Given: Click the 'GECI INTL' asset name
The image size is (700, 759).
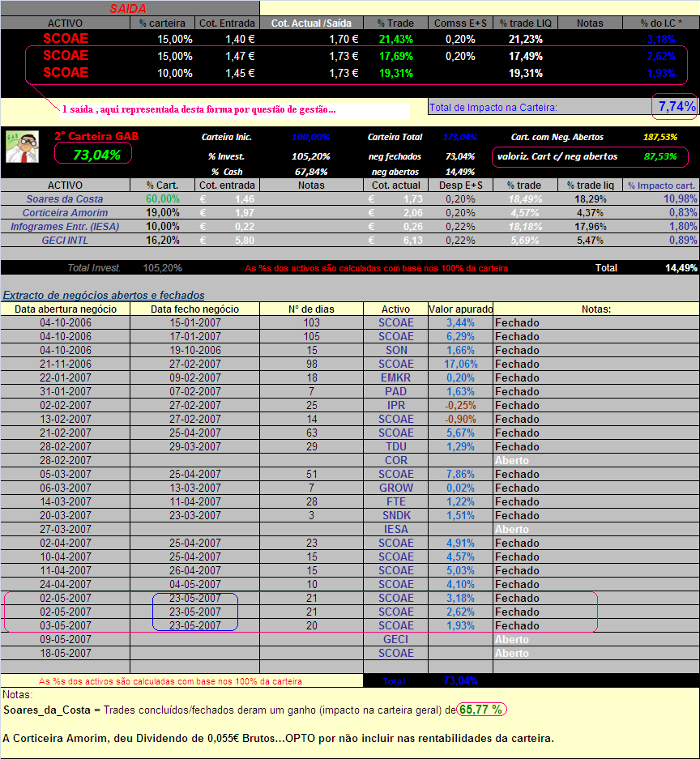Looking at the screenshot, I should (65, 240).
